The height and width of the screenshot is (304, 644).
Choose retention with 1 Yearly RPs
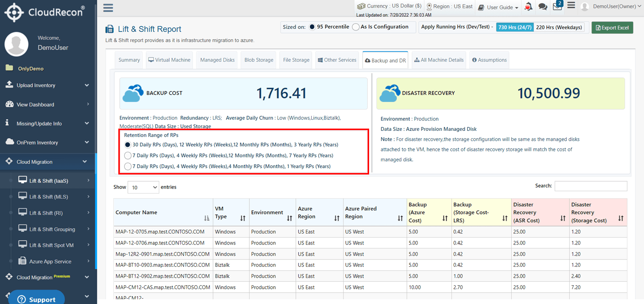point(128,166)
